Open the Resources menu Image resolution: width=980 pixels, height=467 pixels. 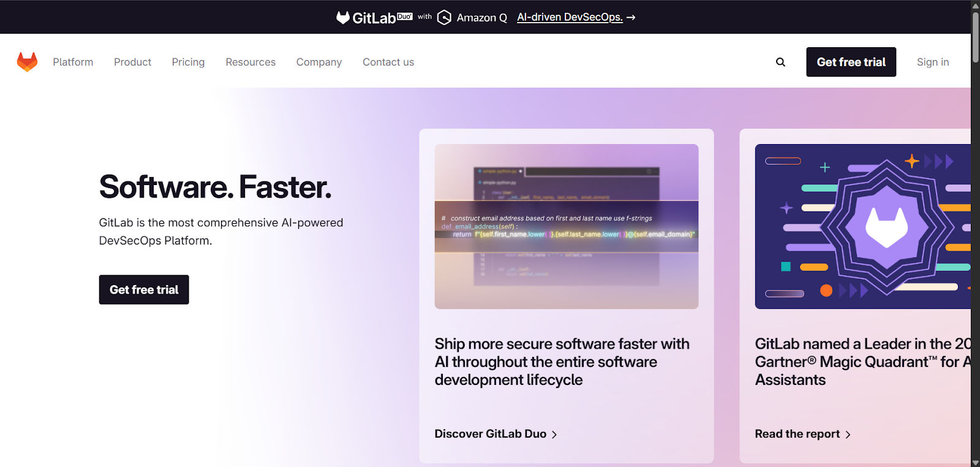point(251,62)
